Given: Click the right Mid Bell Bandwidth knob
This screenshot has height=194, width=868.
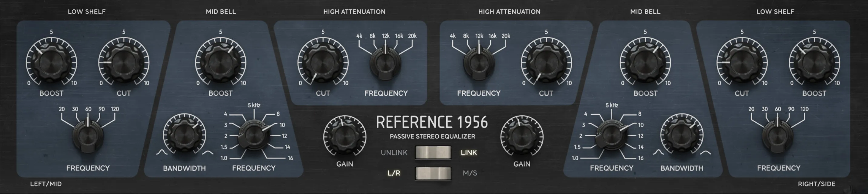Looking at the screenshot, I should [682, 135].
